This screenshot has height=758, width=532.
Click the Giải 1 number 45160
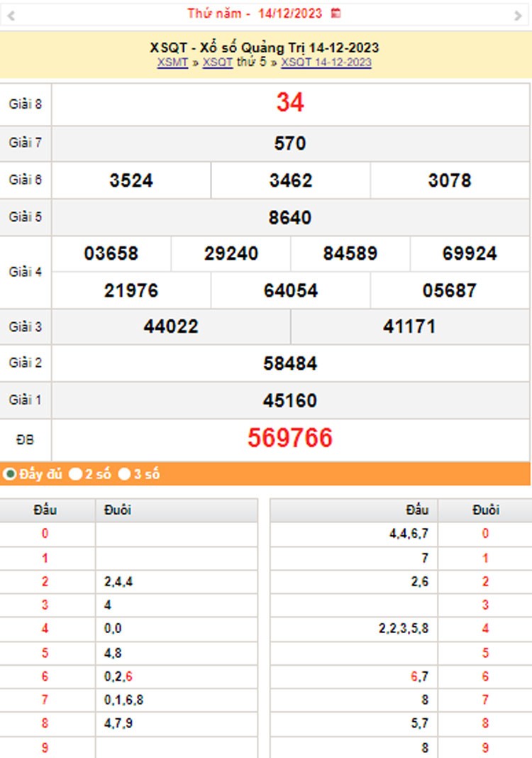click(289, 400)
